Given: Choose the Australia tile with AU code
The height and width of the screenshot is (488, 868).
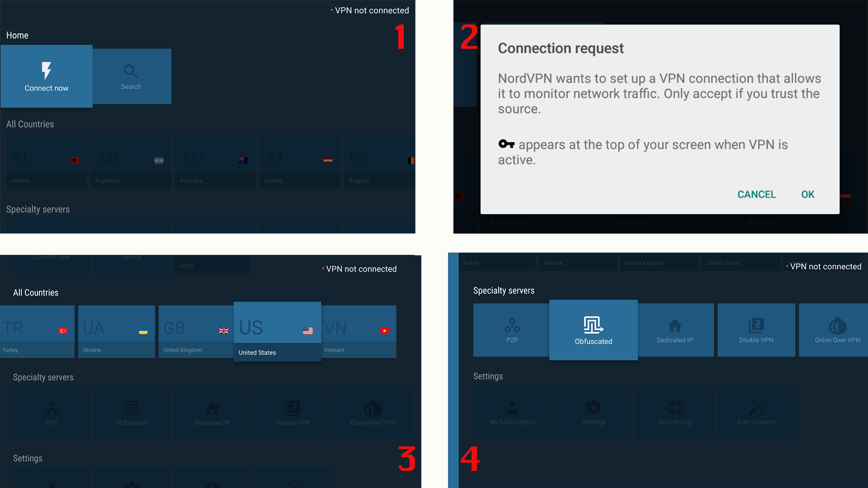Looking at the screenshot, I should (216, 161).
